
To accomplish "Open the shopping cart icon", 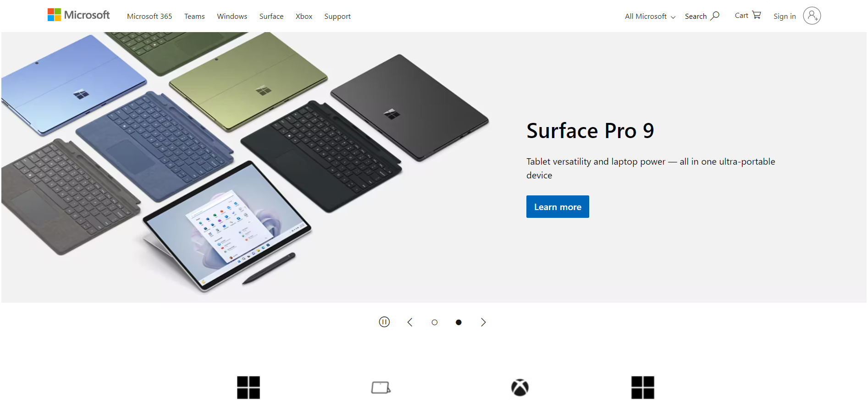I will (x=757, y=15).
